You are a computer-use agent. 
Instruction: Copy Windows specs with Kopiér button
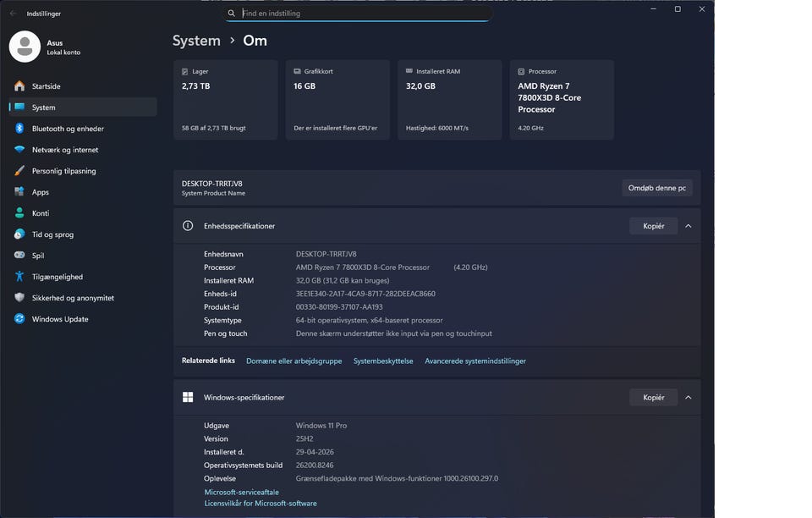(x=654, y=397)
